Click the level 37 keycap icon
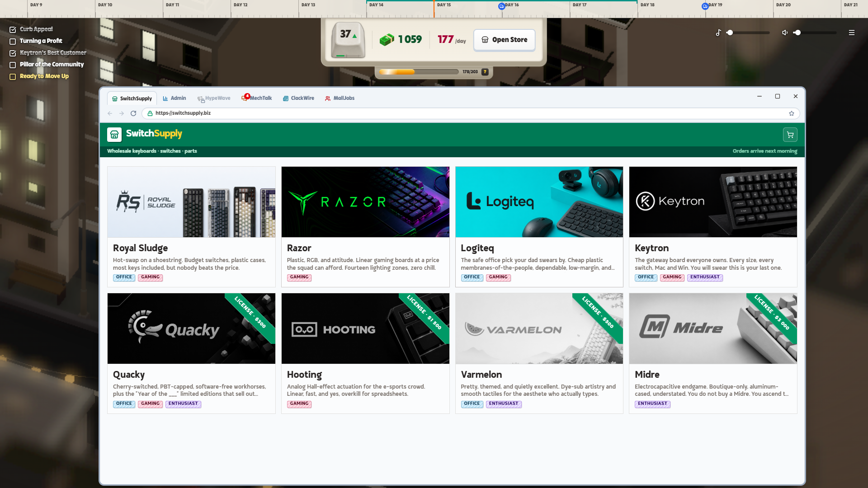868x488 pixels. pos(348,40)
